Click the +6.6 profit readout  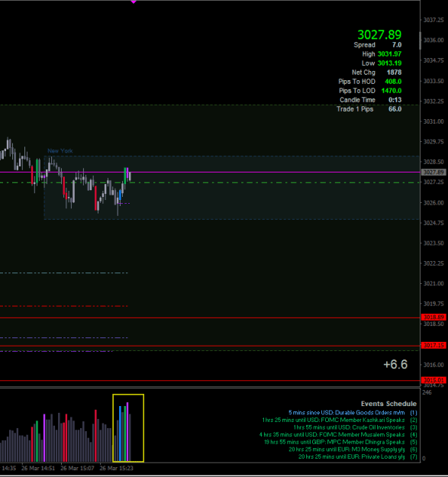click(x=395, y=365)
